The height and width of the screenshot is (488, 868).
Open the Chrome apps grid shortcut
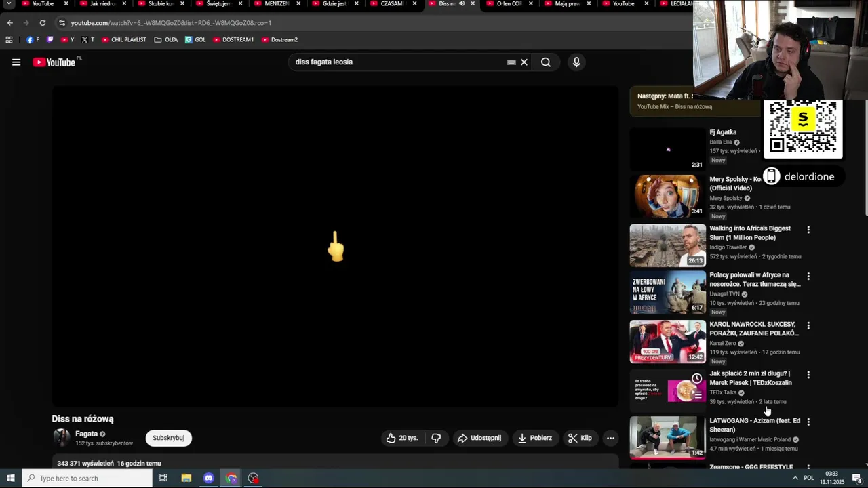9,39
